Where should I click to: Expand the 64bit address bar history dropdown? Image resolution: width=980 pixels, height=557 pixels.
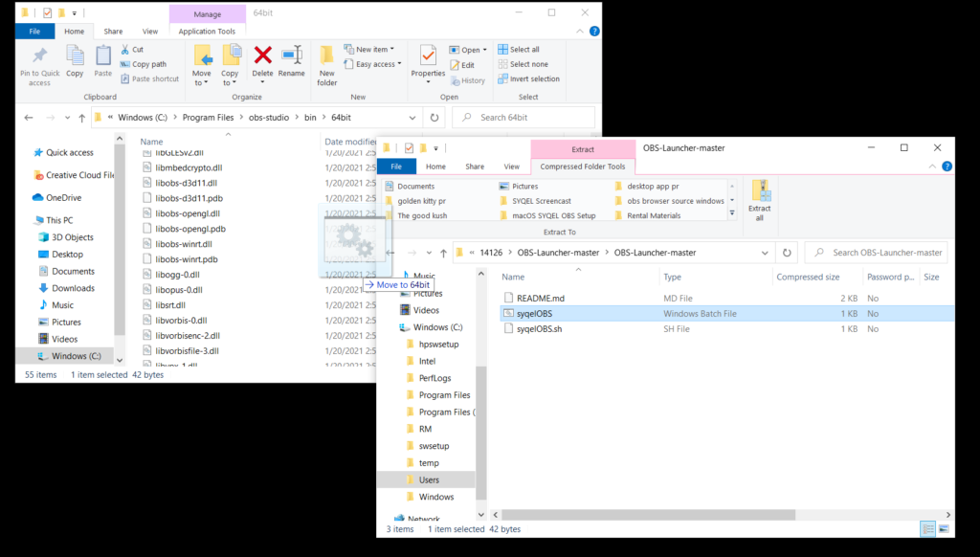pyautogui.click(x=412, y=118)
